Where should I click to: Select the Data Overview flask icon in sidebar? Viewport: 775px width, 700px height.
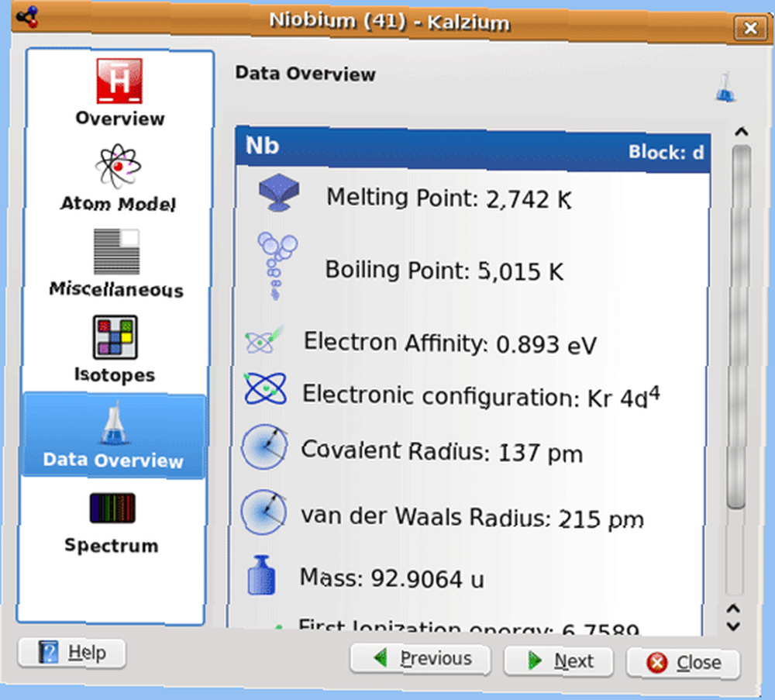click(x=114, y=422)
